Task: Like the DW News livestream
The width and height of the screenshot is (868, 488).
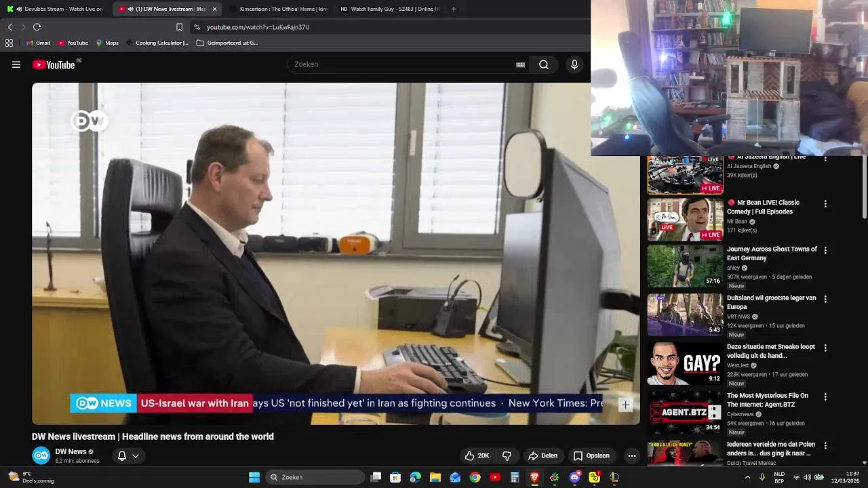Action: [x=477, y=455]
